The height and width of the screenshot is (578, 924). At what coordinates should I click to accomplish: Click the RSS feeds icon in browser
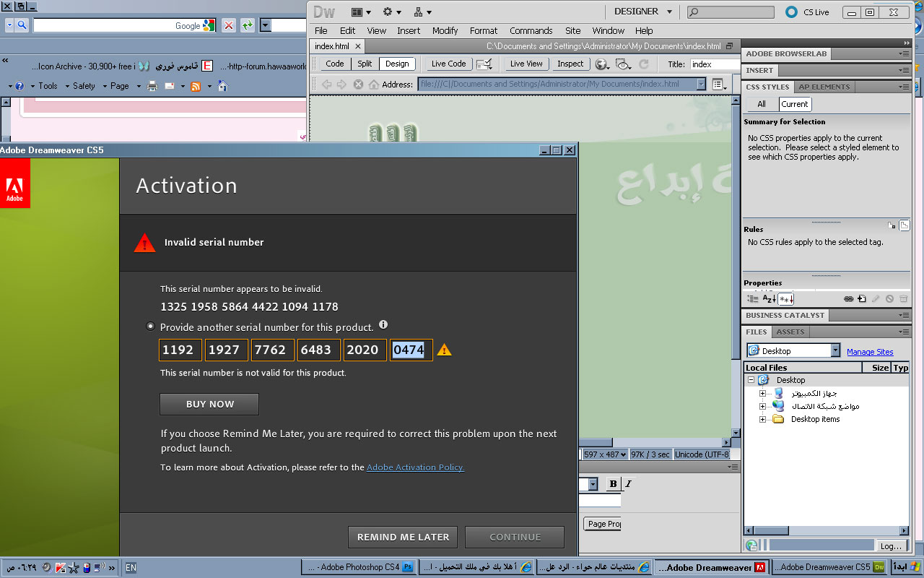tap(195, 86)
